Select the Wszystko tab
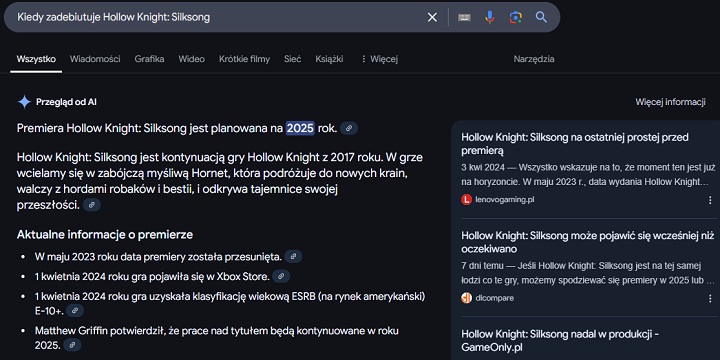720x360 pixels. (36, 59)
